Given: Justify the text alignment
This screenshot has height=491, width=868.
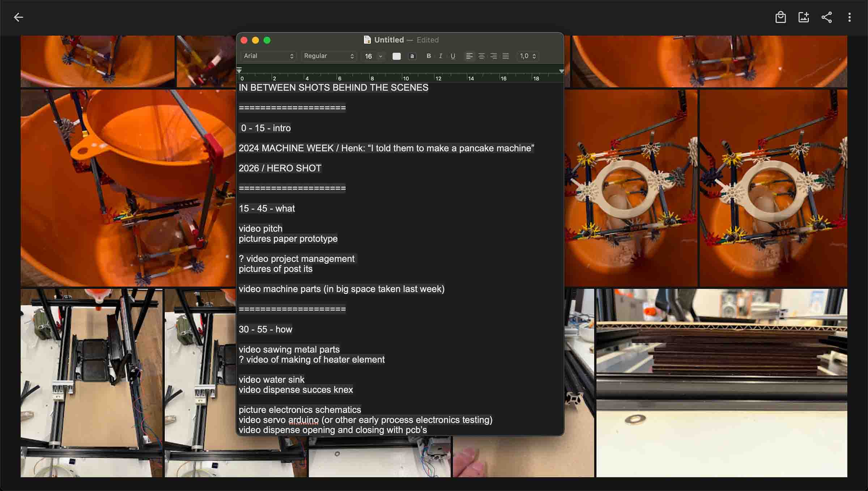Looking at the screenshot, I should pyautogui.click(x=506, y=56).
